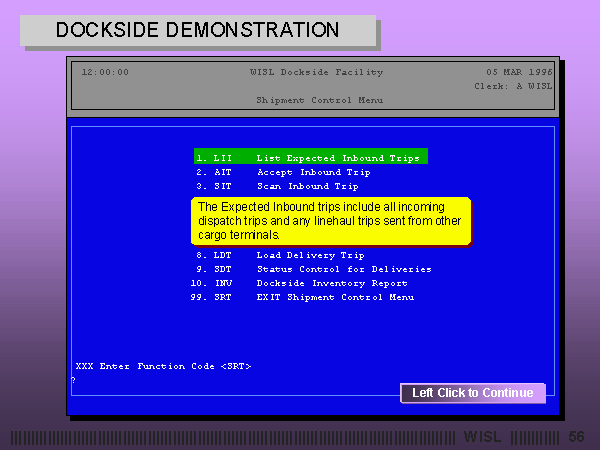The width and height of the screenshot is (600, 450).
Task: Choose item 9 SDT Status Control for Deliveries
Action: [314, 269]
